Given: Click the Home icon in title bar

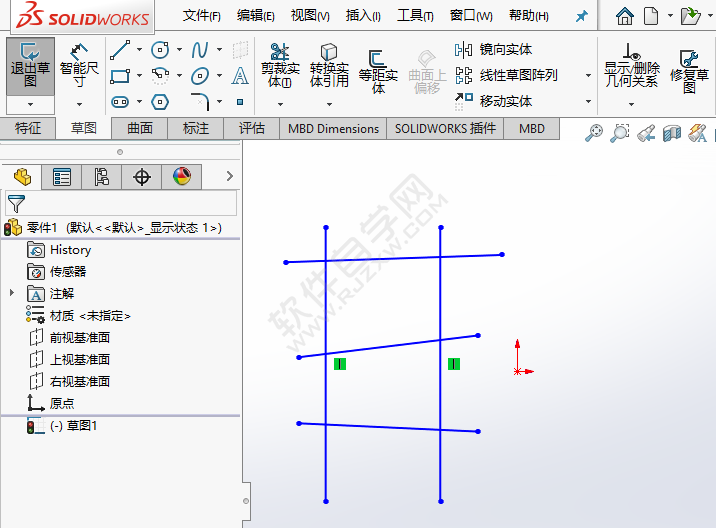Looking at the screenshot, I should tap(625, 16).
